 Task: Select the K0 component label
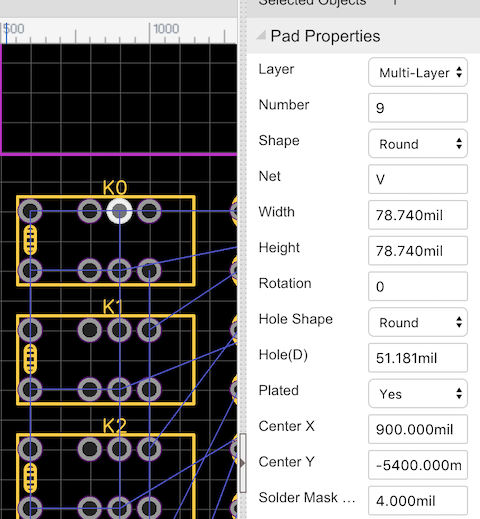point(115,188)
